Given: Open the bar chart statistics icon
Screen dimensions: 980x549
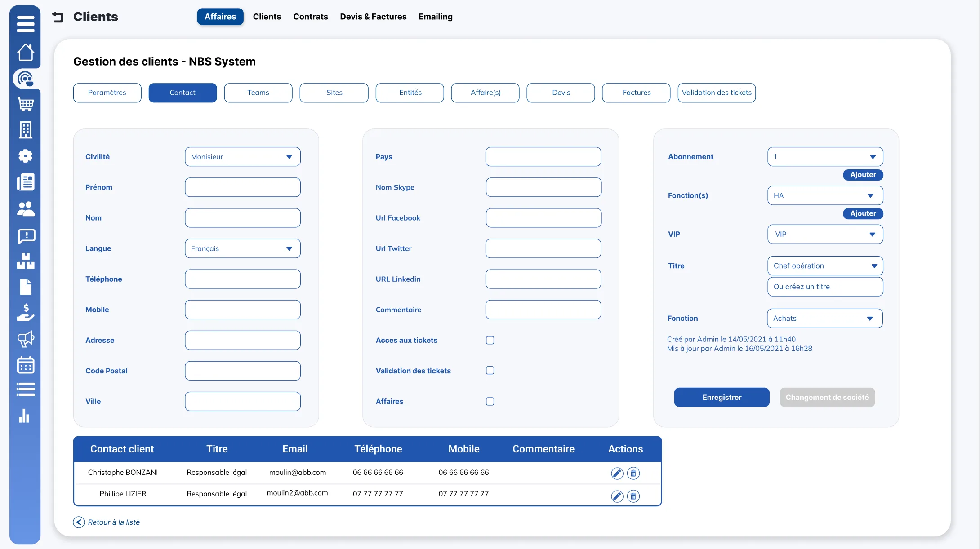Looking at the screenshot, I should coord(24,416).
